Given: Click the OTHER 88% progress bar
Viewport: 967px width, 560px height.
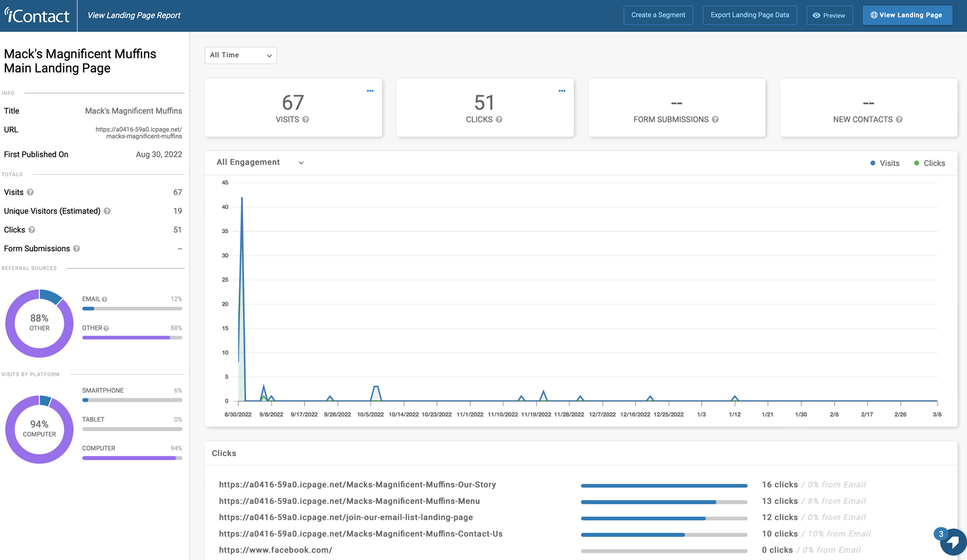Looking at the screenshot, I should click(132, 338).
